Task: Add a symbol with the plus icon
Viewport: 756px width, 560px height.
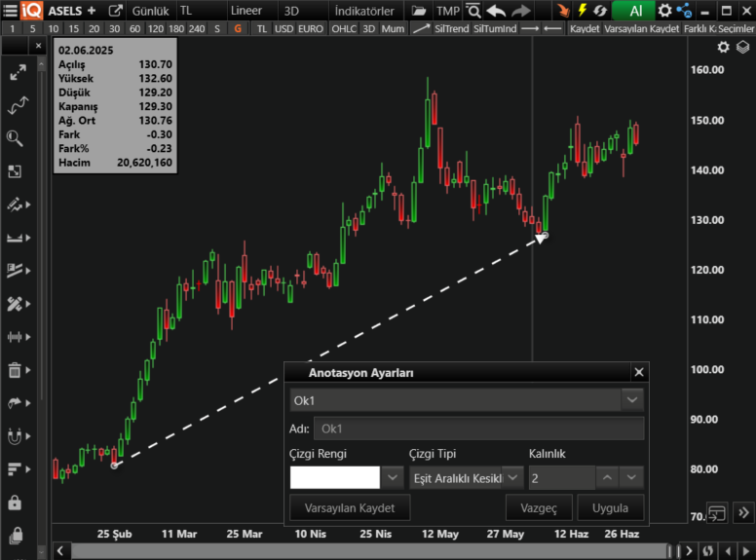Action: coord(92,10)
